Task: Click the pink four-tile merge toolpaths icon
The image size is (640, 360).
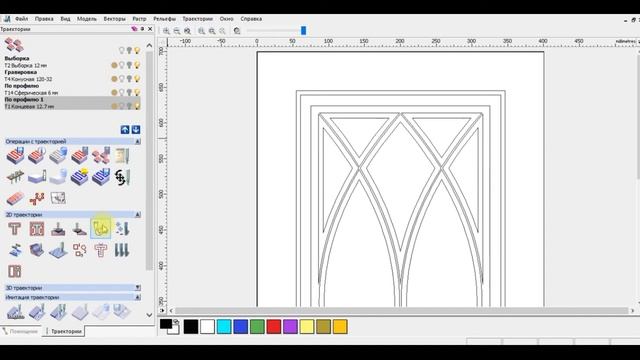Action: coord(100,156)
